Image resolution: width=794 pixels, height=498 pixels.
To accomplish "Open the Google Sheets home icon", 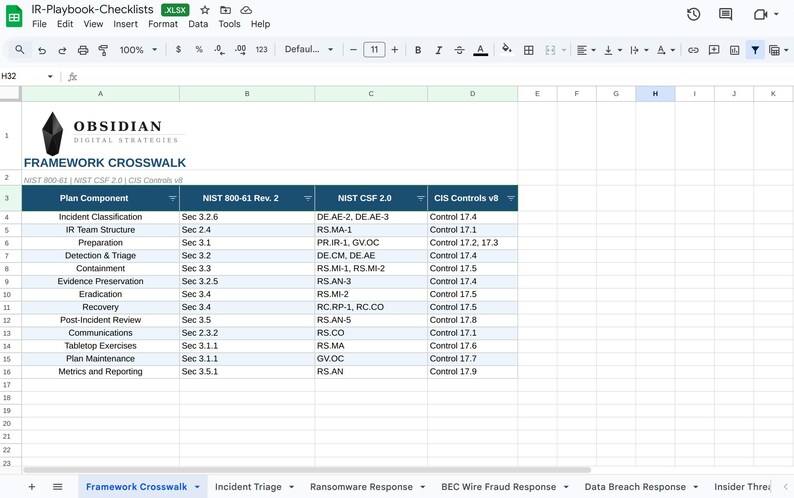I will (14, 16).
